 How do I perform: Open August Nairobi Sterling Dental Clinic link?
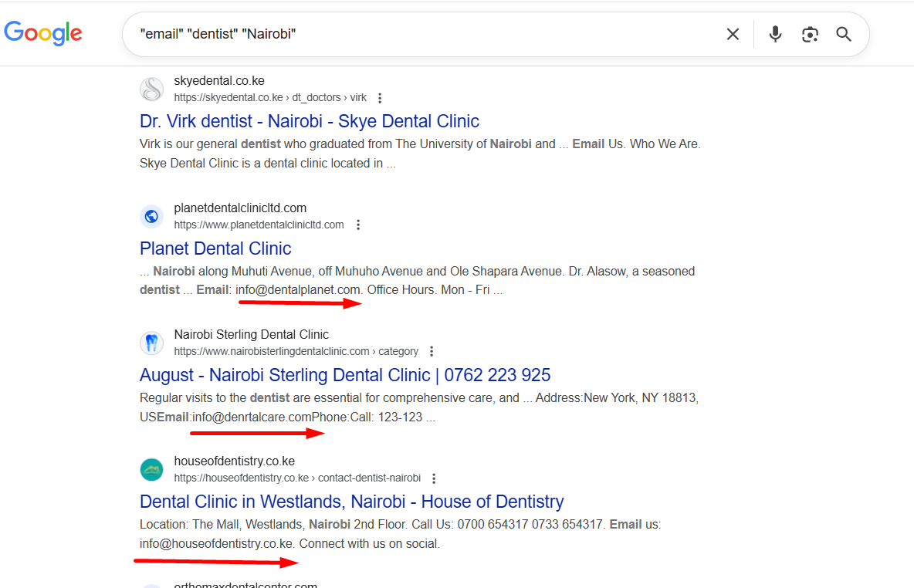(x=344, y=375)
